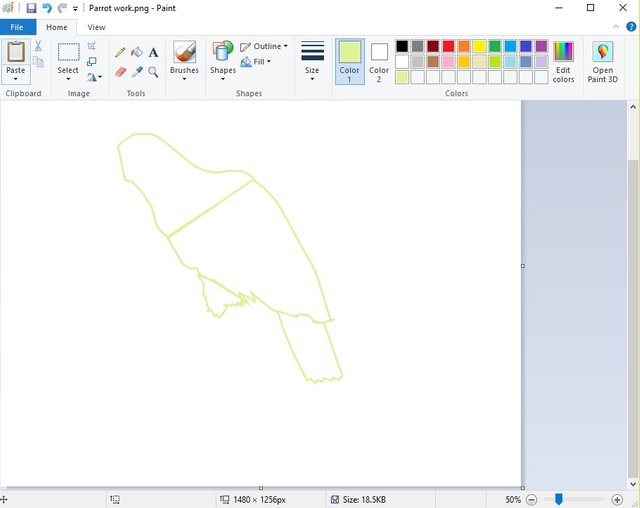
Task: Click the zoom slider handle
Action: [x=559, y=499]
